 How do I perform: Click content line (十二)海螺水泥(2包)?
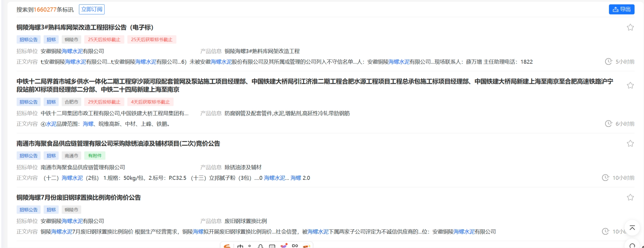click(x=177, y=178)
